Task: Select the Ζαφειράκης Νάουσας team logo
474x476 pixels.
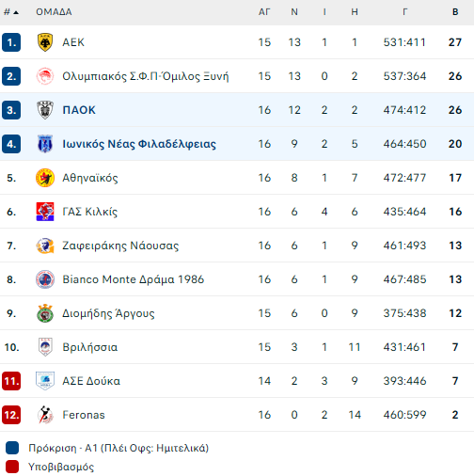Action: pos(45,246)
